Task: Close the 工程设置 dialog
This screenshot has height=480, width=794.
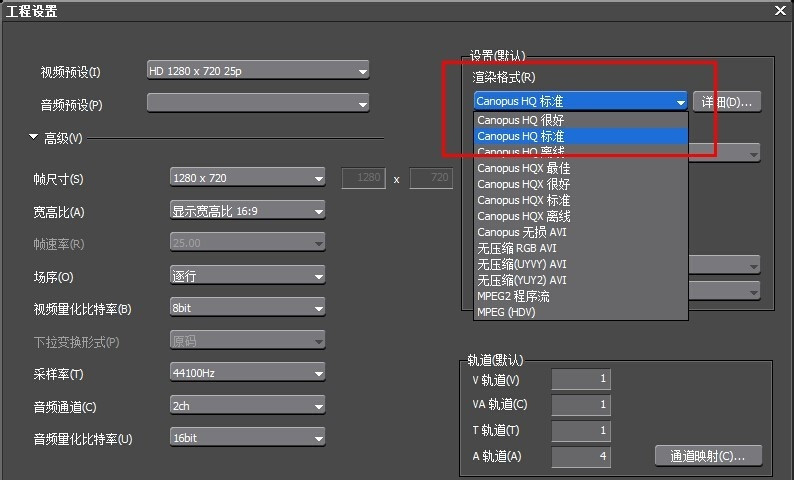Action: point(780,10)
